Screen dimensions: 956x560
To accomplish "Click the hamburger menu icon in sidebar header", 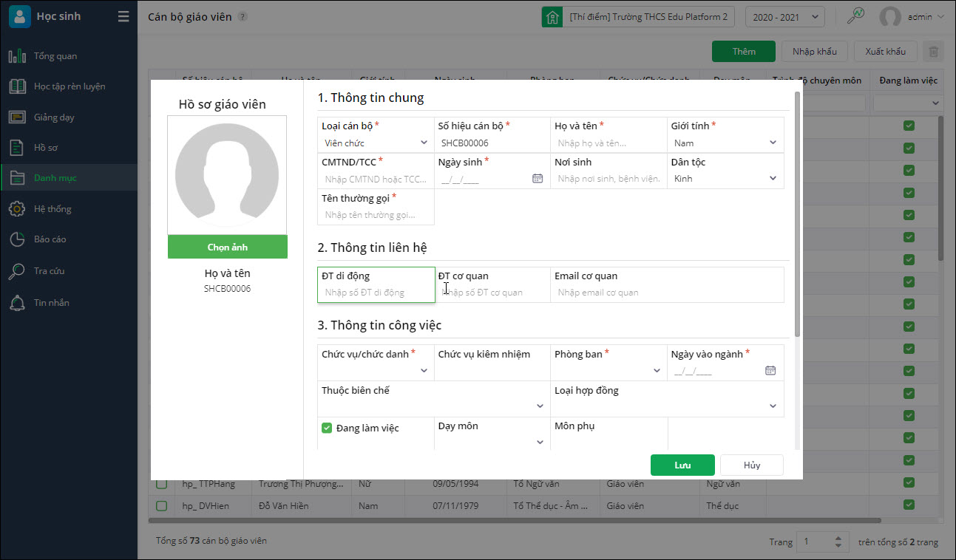I will [x=123, y=16].
